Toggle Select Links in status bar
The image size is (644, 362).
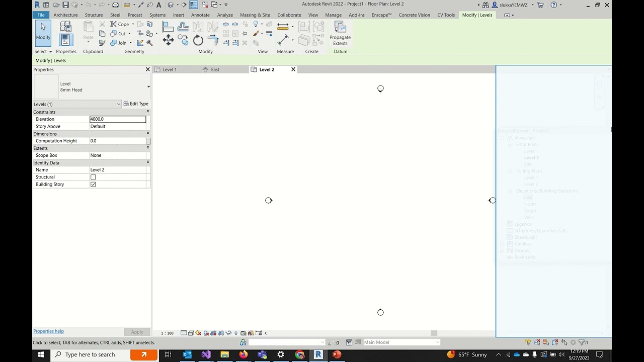(x=528, y=342)
